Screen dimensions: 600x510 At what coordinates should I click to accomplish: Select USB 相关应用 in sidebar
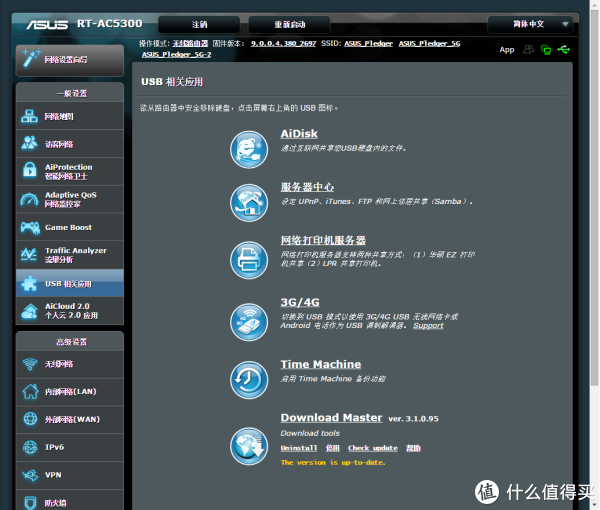click(x=70, y=283)
